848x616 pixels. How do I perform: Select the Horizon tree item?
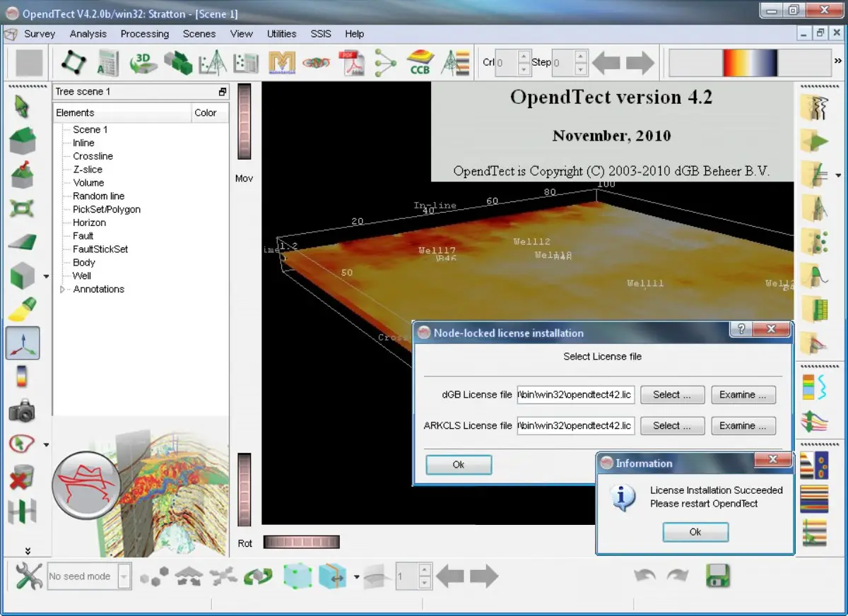89,223
